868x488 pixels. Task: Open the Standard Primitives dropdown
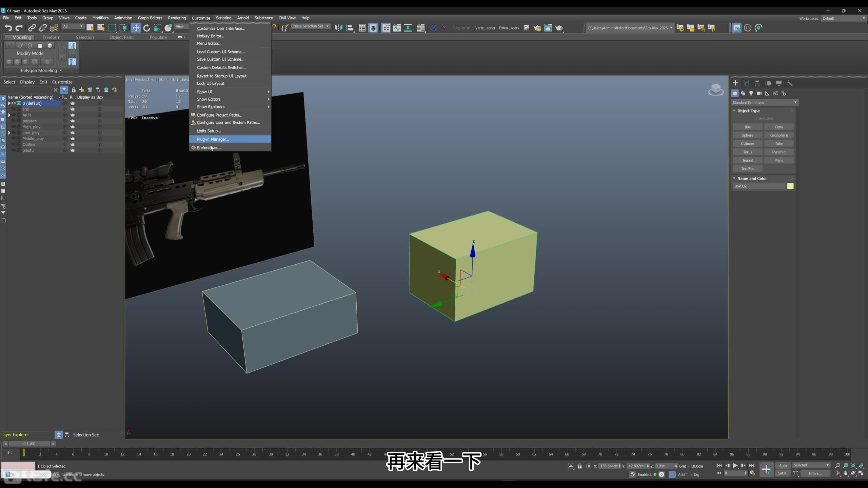[764, 102]
